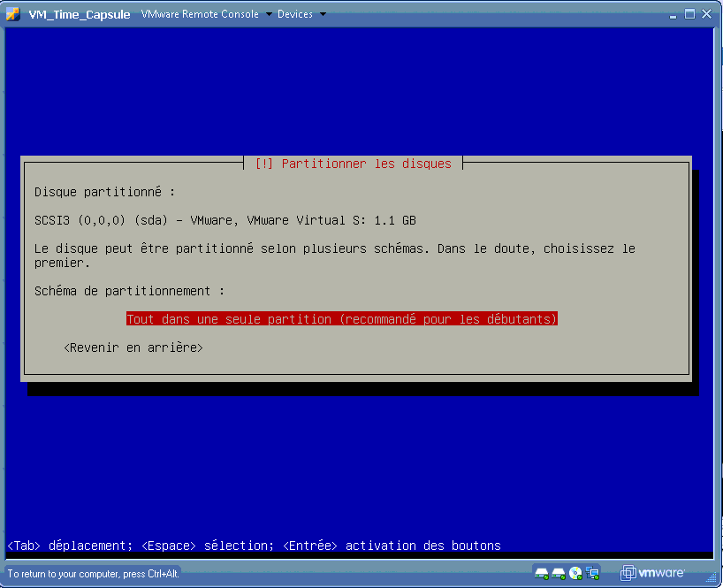Click the 'Partitionner les disques' dialog title

tap(354, 164)
